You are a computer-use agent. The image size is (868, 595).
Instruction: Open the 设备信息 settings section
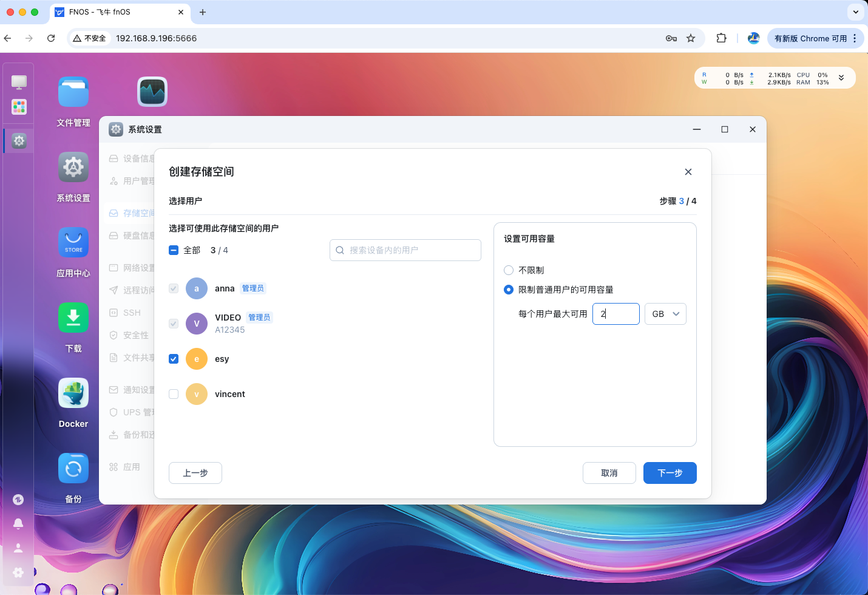pyautogui.click(x=138, y=158)
